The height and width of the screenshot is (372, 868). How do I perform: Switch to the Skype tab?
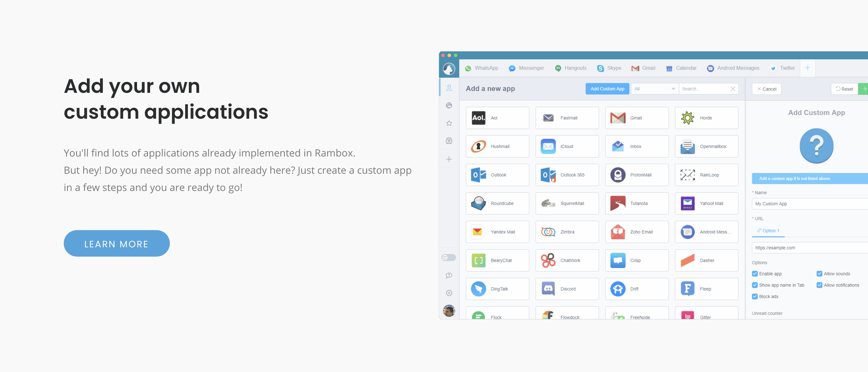(x=609, y=68)
